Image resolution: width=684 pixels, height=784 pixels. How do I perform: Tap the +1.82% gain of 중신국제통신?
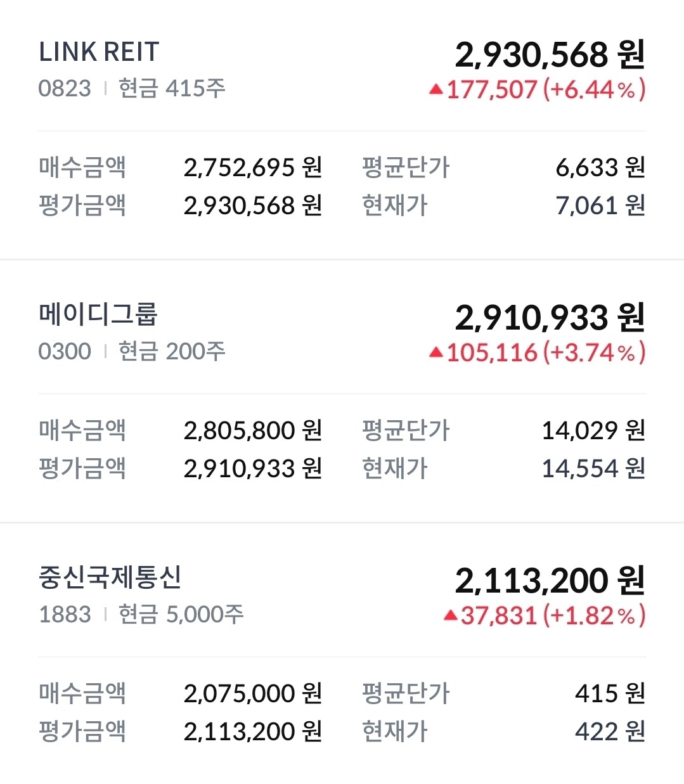594,615
